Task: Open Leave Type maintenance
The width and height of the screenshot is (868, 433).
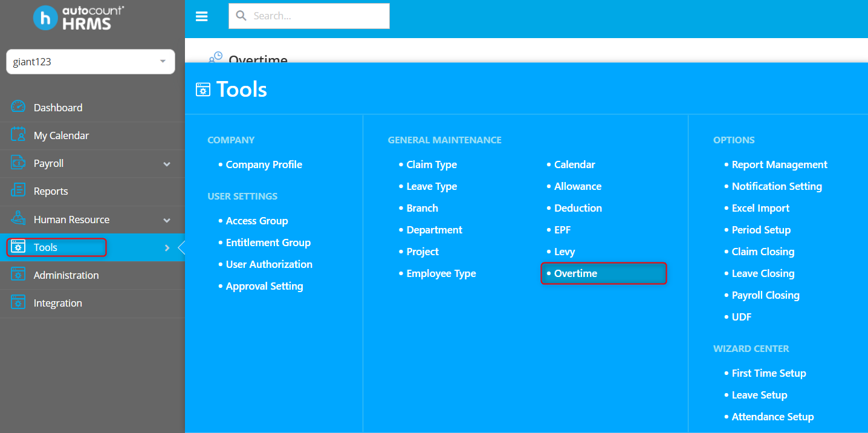Action: click(432, 186)
